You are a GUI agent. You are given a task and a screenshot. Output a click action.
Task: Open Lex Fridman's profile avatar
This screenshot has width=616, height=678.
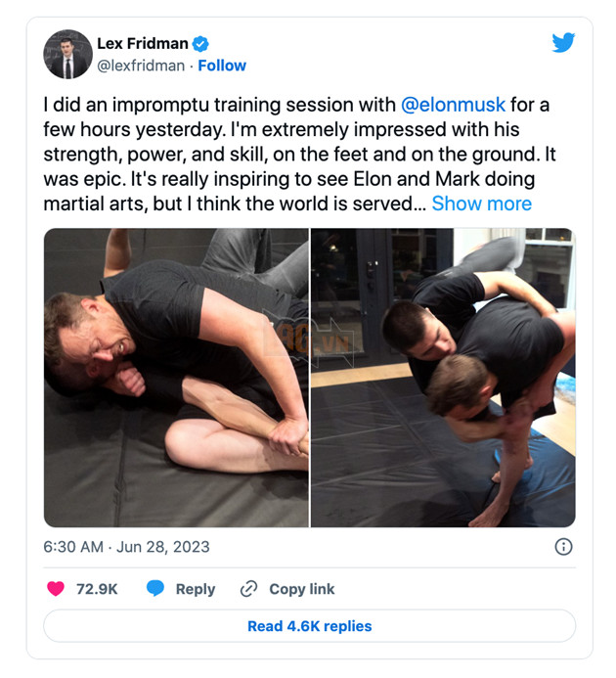click(x=67, y=54)
